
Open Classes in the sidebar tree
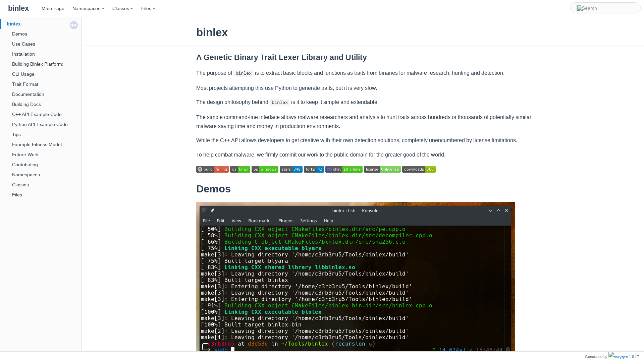coord(20,185)
